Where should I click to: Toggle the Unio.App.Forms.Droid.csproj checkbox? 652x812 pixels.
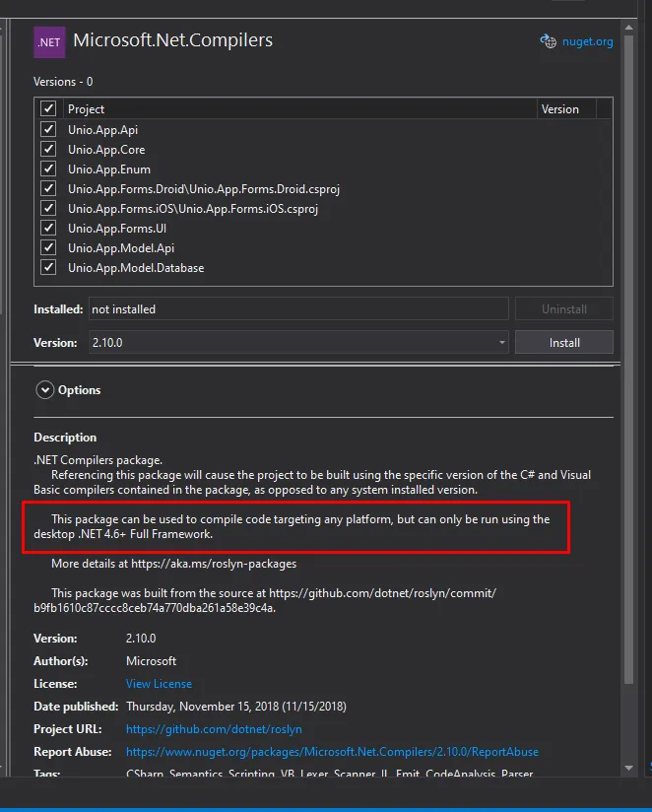pos(48,188)
